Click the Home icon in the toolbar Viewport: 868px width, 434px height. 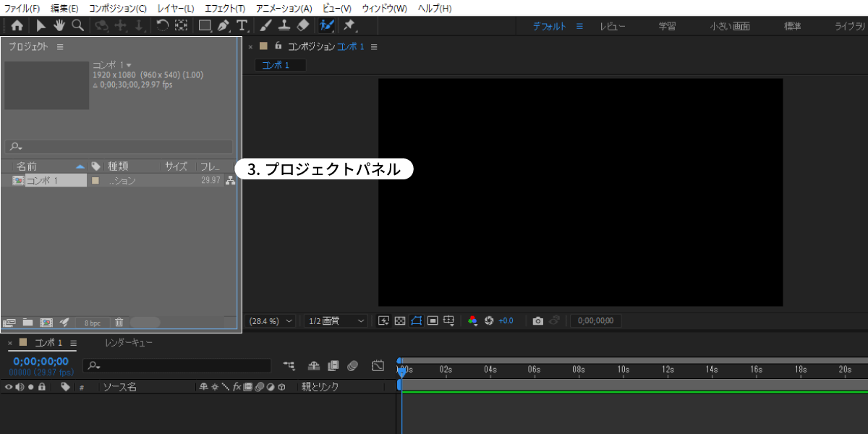tap(17, 25)
